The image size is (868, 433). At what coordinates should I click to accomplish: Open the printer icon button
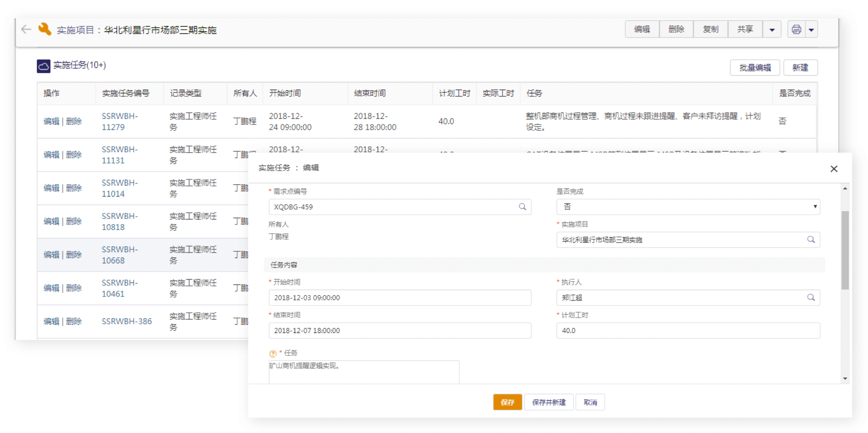(x=796, y=29)
